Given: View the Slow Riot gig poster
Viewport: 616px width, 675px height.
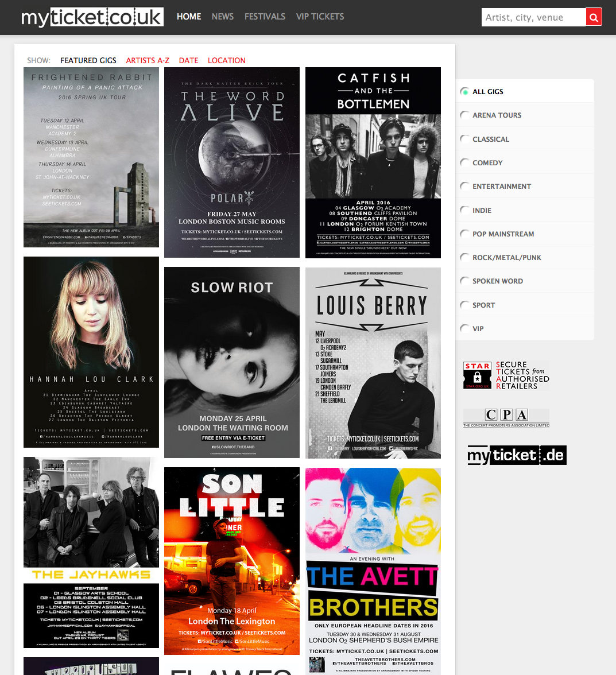Looking at the screenshot, I should pos(232,363).
